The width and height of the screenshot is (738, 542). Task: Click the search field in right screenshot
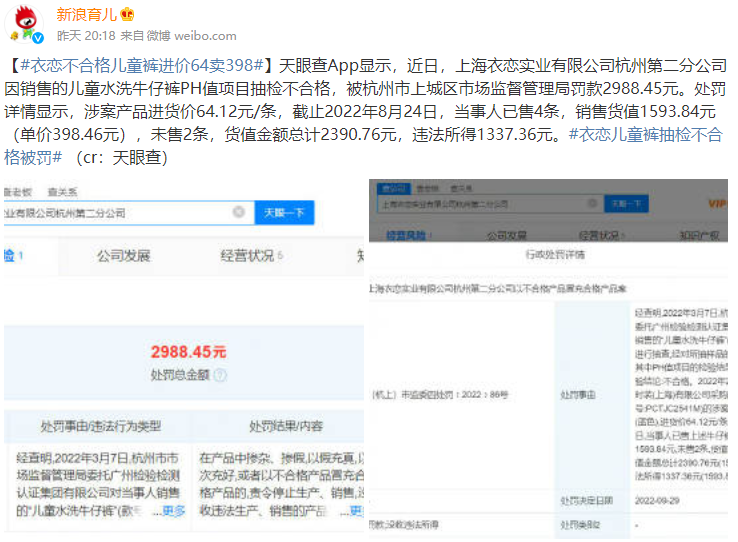tap(489, 204)
